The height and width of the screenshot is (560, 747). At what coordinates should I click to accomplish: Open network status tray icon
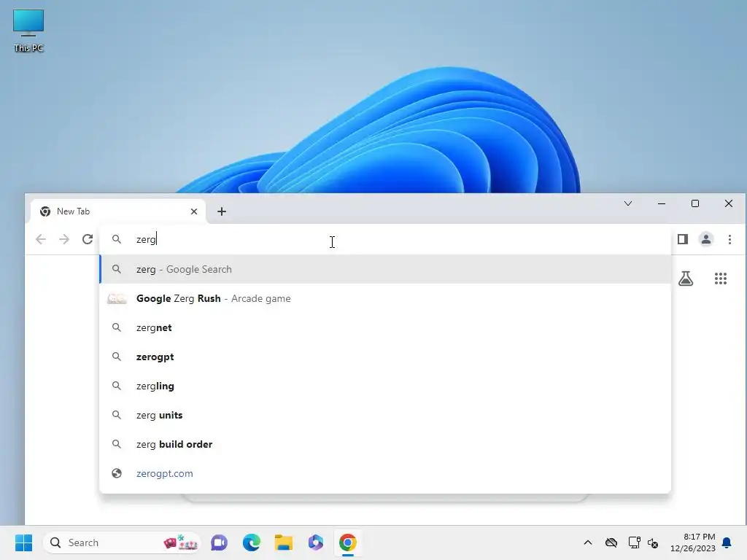(634, 542)
